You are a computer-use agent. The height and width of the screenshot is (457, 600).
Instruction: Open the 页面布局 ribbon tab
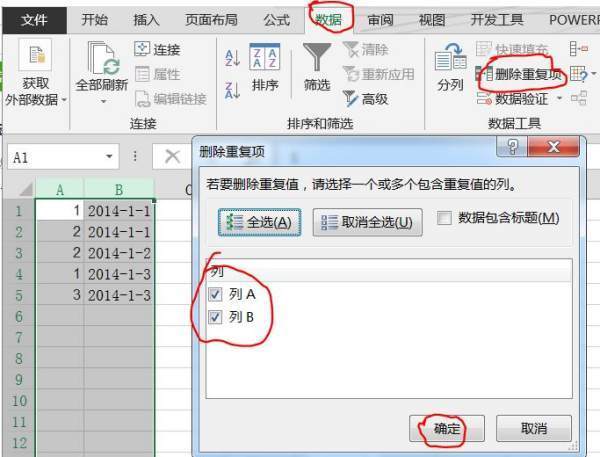click(x=211, y=20)
